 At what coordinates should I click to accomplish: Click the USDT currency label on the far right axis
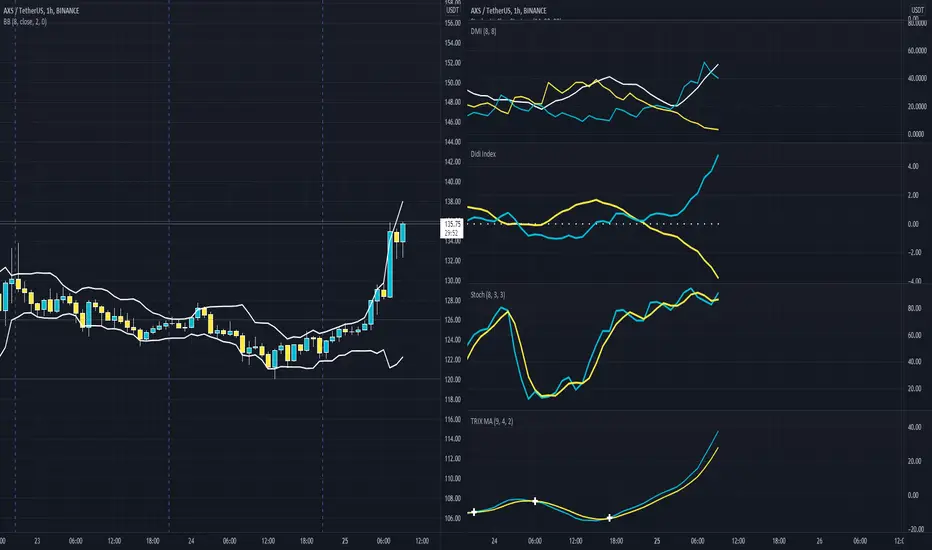pyautogui.click(x=918, y=10)
